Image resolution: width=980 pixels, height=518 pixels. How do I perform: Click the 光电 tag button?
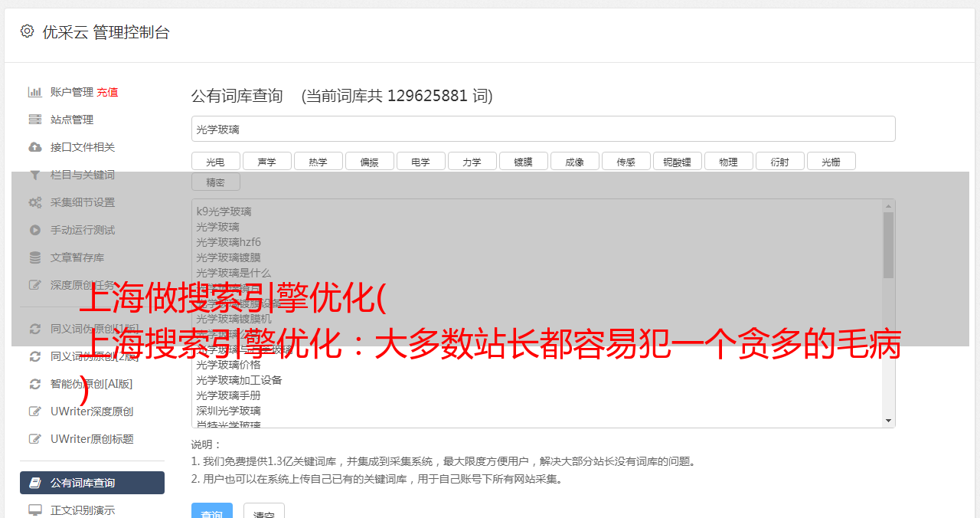coord(216,161)
